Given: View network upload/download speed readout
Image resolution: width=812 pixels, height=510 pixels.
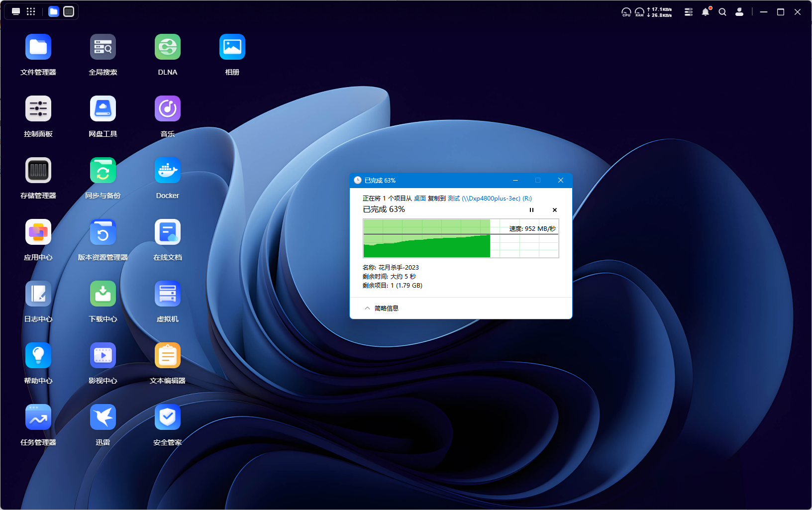Looking at the screenshot, I should pyautogui.click(x=659, y=12).
